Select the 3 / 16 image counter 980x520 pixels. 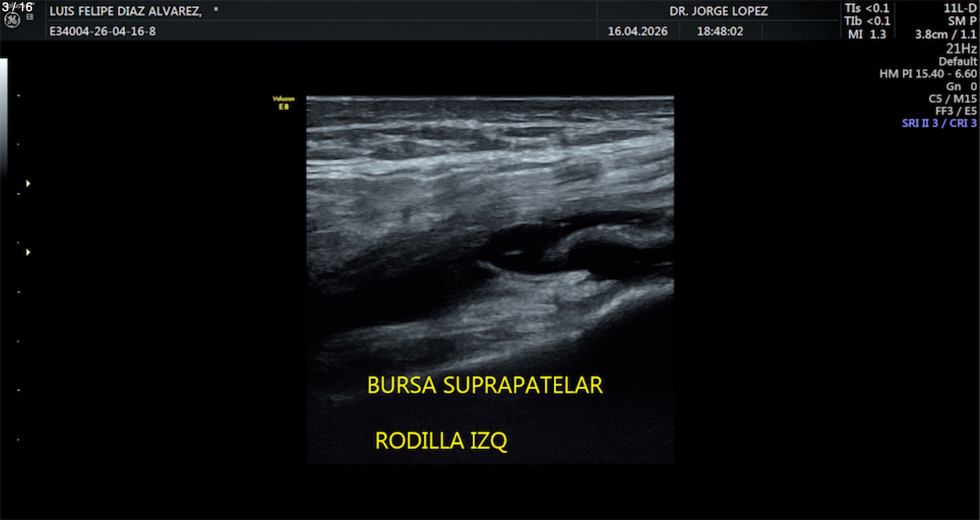17,7
